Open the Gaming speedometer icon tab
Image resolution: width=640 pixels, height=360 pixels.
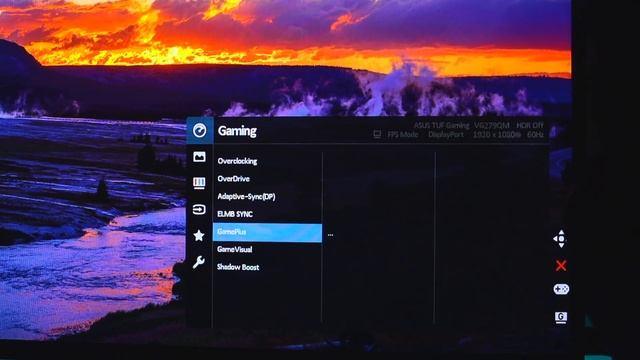pos(200,131)
